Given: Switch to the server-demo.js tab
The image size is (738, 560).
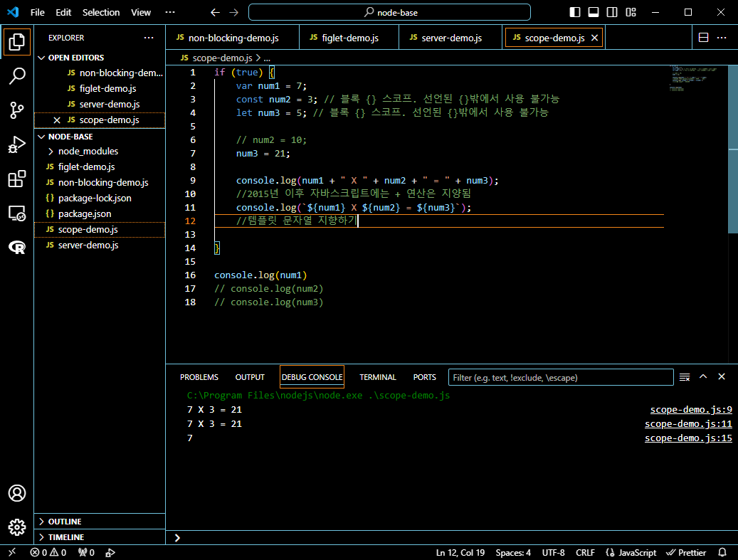Looking at the screenshot, I should point(450,38).
